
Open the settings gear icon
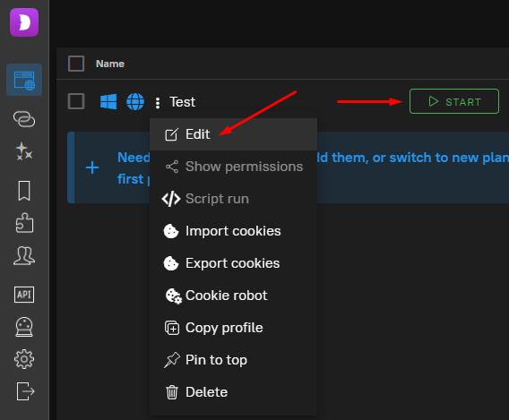click(24, 359)
